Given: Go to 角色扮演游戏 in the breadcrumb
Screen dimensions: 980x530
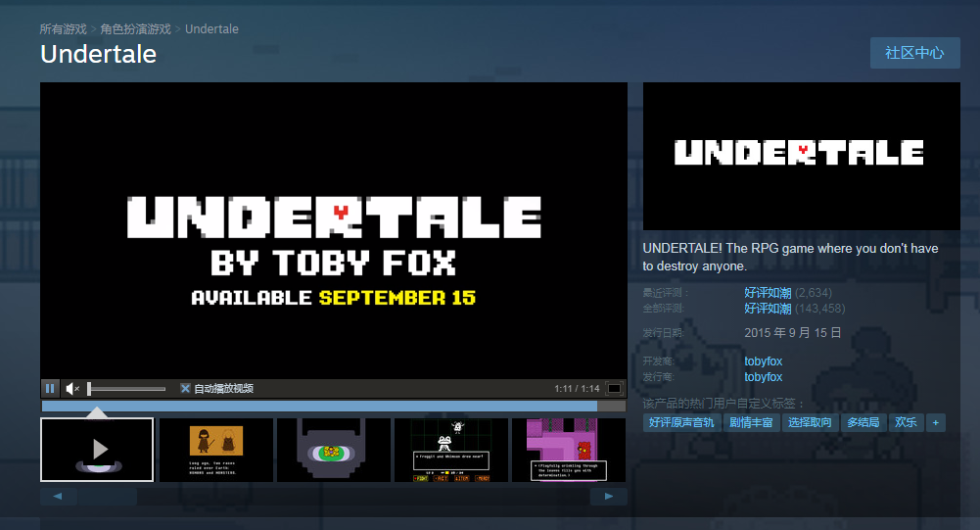Looking at the screenshot, I should tap(136, 29).
